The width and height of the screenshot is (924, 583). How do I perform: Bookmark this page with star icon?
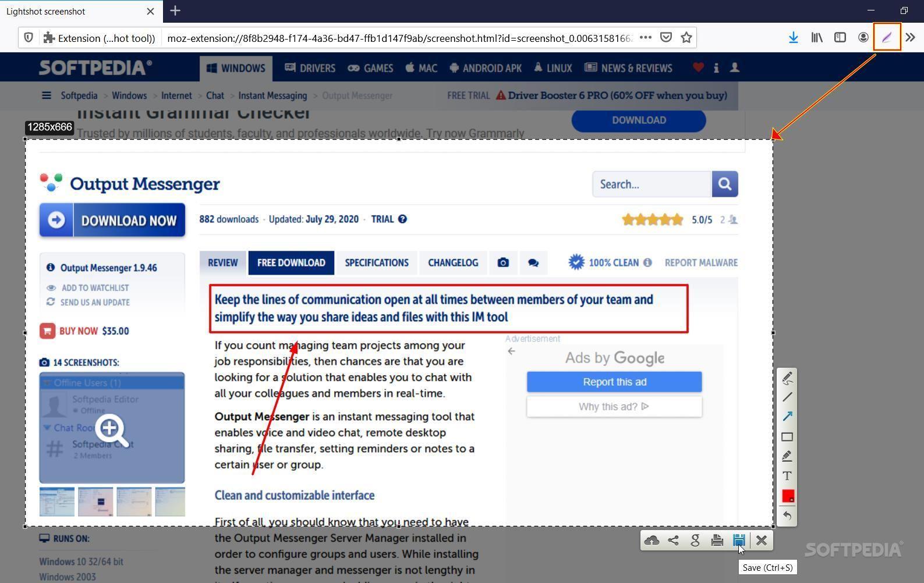(686, 37)
